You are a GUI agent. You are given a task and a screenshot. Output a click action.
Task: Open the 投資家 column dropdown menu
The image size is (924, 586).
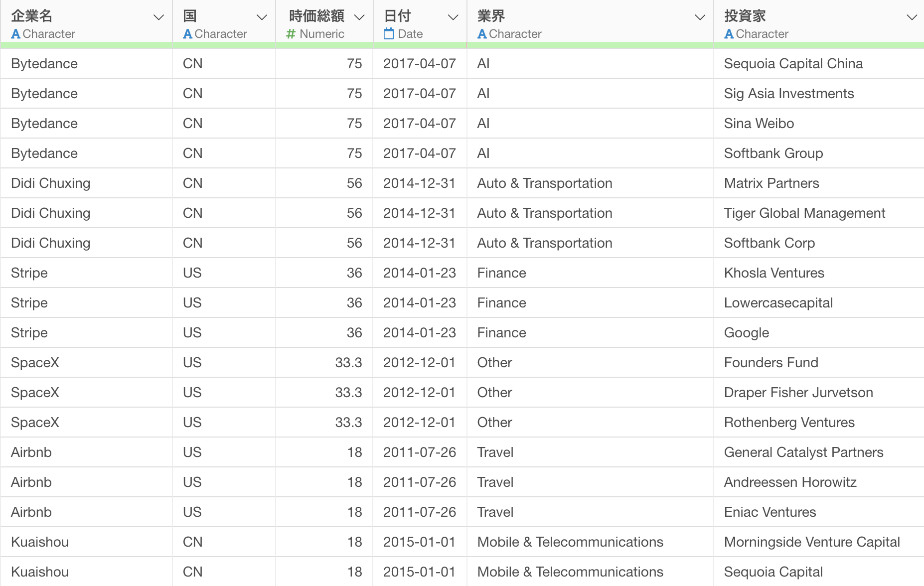(912, 17)
